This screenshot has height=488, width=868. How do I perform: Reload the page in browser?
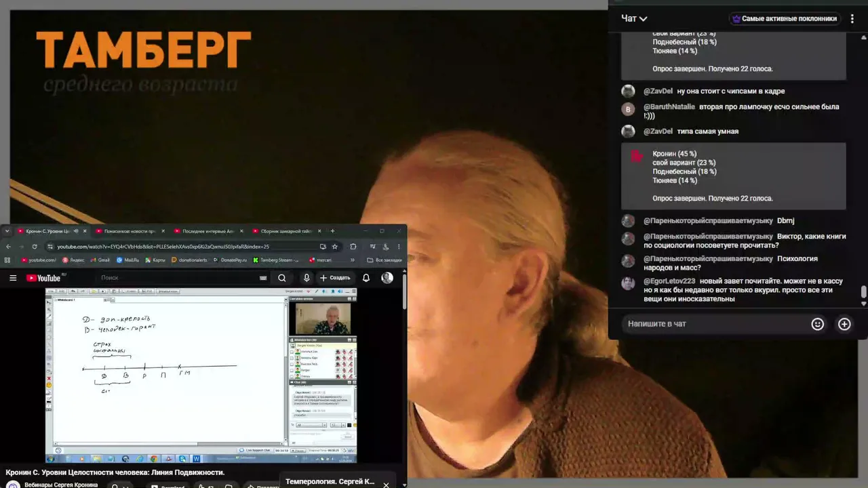tap(35, 247)
